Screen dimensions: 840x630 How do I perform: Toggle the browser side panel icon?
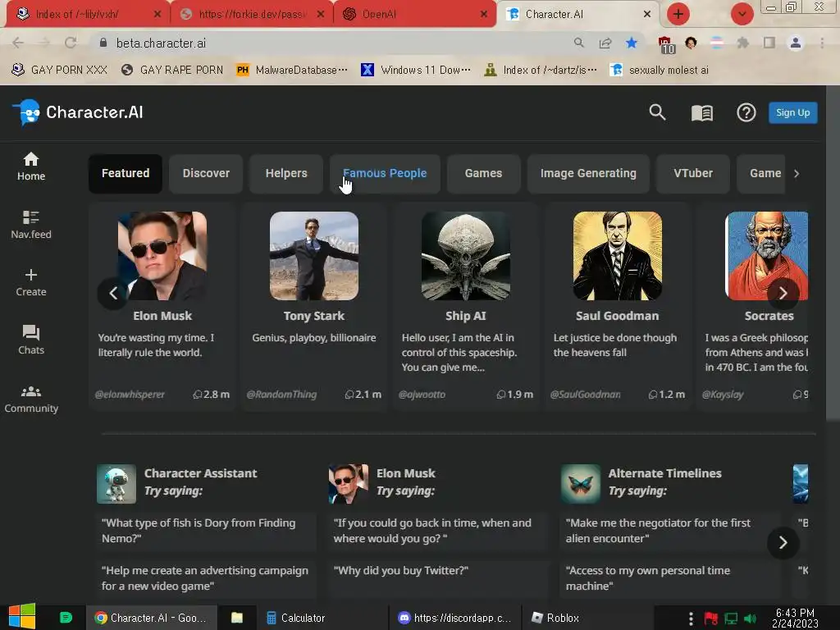769,43
